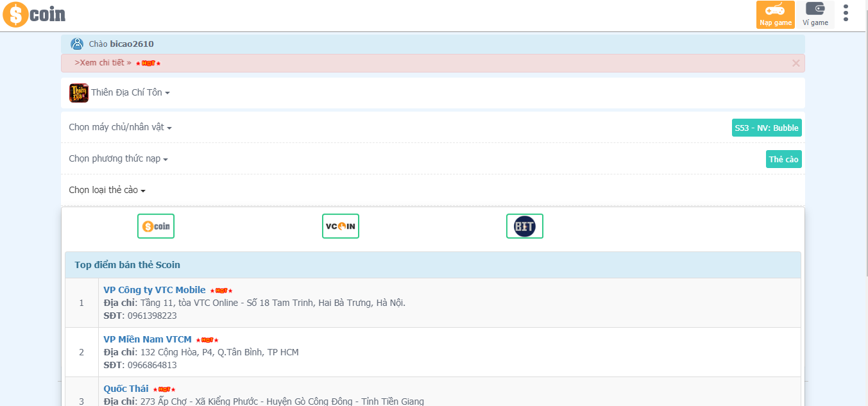This screenshot has height=406, width=868.
Task: Click the Thiên Địa Chí Tôn game icon
Action: (x=79, y=92)
